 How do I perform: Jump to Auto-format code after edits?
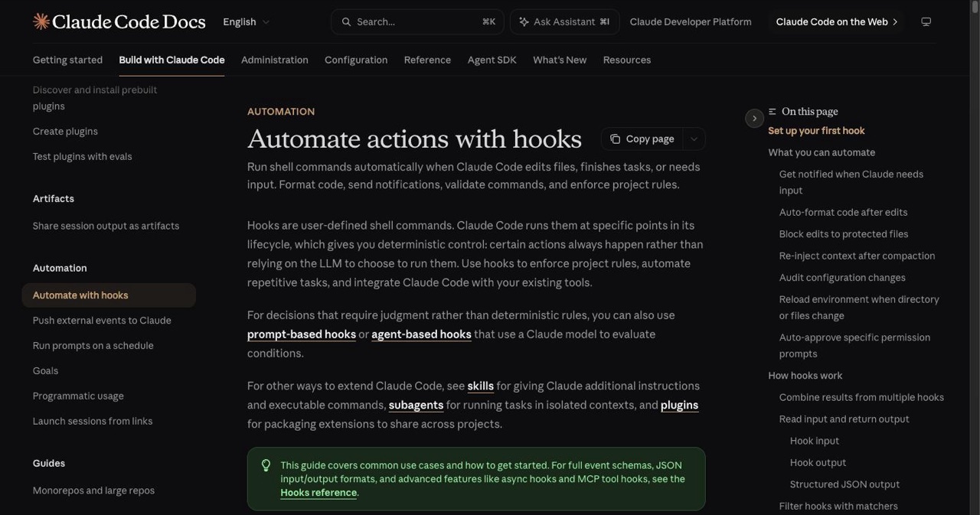[843, 212]
